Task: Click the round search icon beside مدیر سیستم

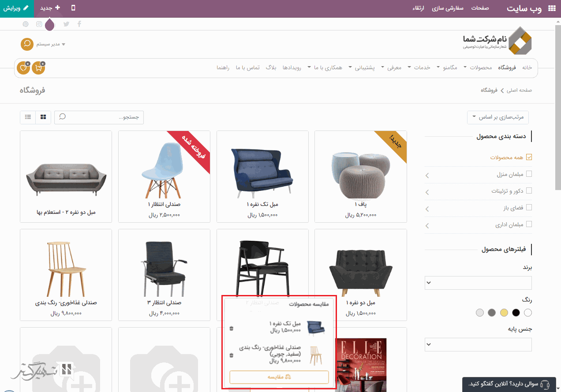Action: [x=27, y=44]
